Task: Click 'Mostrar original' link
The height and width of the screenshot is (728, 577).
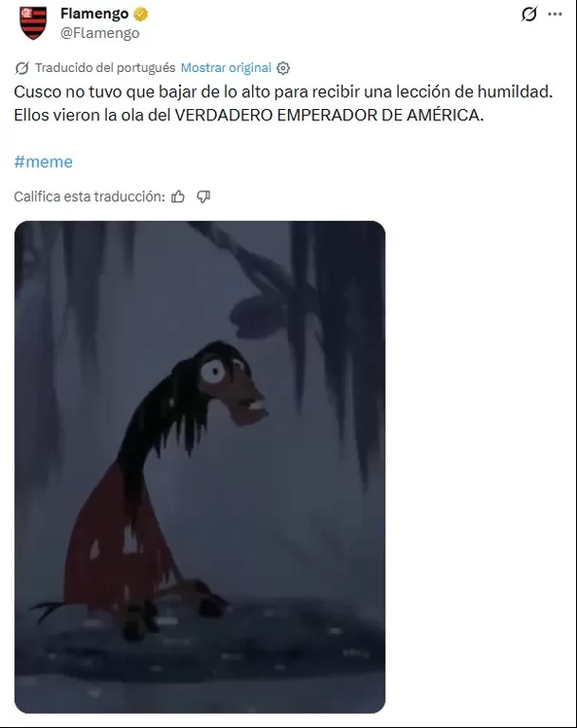Action: pos(225,68)
